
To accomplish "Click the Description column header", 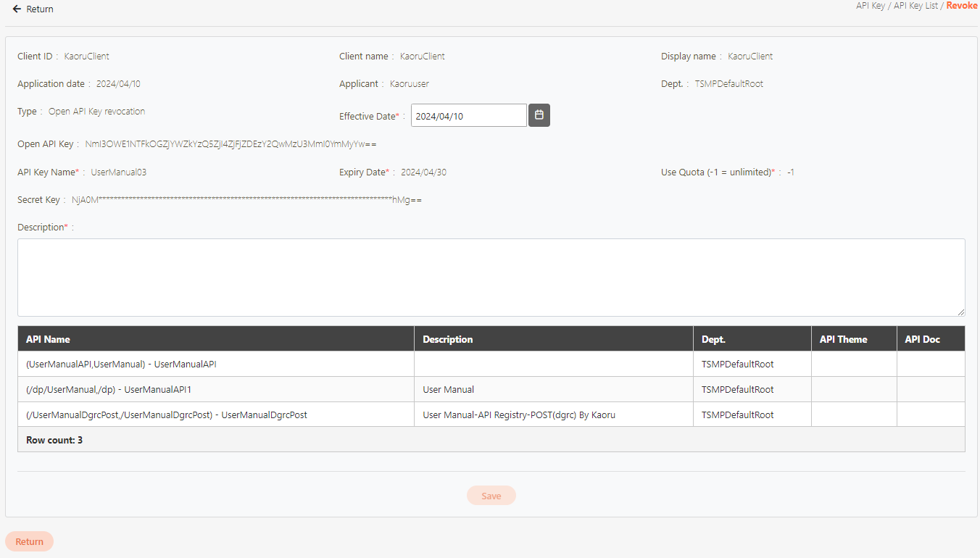I will 447,339.
